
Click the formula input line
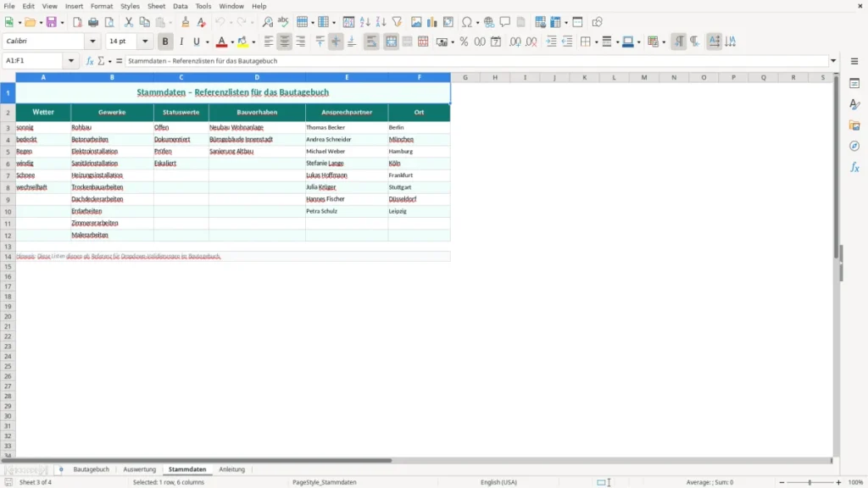(476, 61)
